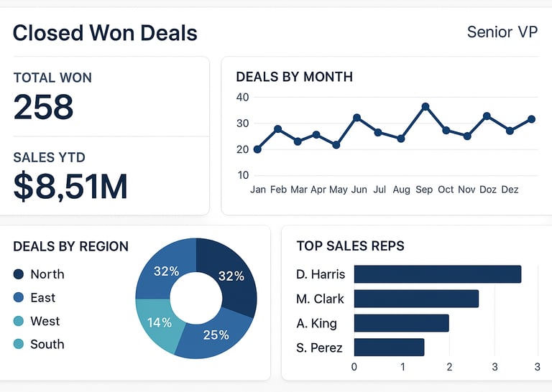Click the Deals by Month heading

[x=294, y=77]
